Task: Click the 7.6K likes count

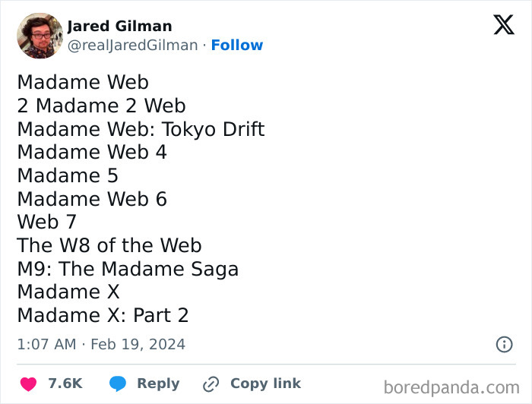Action: coord(65,384)
